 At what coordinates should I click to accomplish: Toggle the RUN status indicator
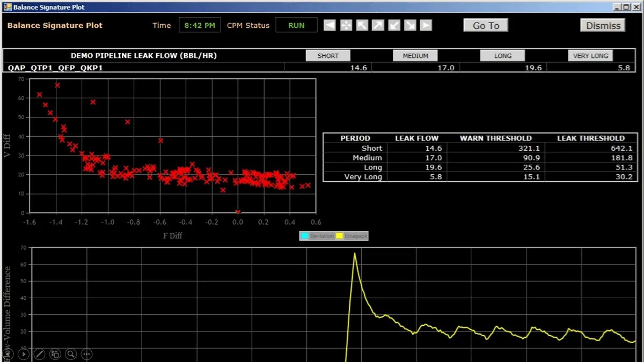coord(296,25)
